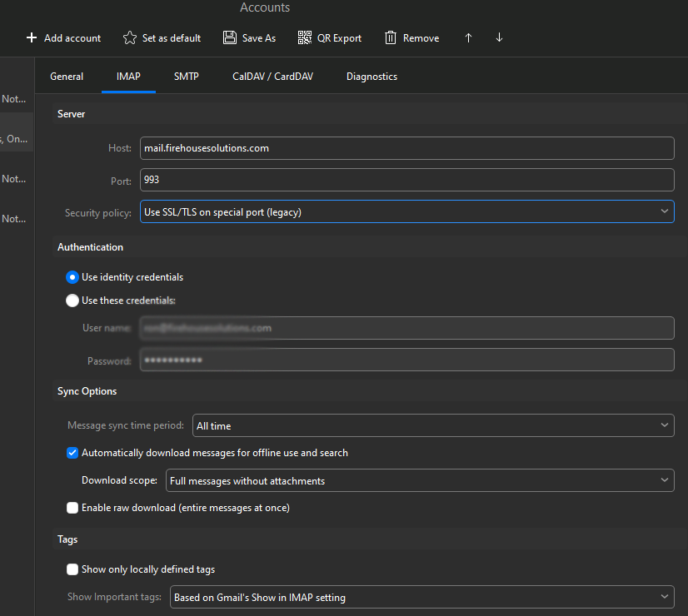The height and width of the screenshot is (616, 688).
Task: Expand Message sync time period dropdown
Action: pyautogui.click(x=432, y=425)
